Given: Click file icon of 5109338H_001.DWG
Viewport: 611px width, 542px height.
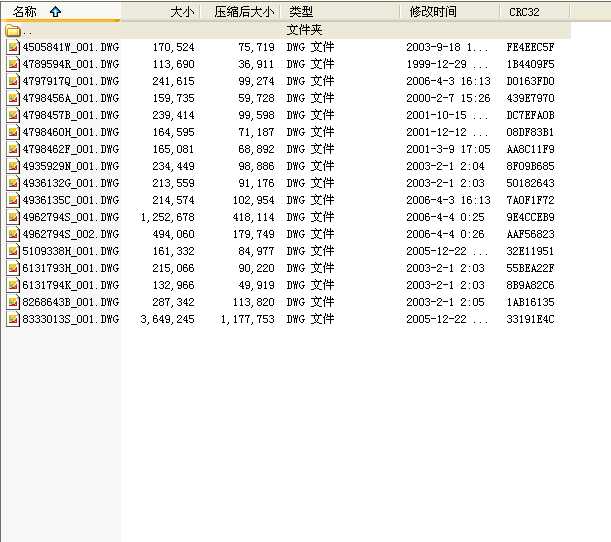Looking at the screenshot, I should tap(13, 251).
